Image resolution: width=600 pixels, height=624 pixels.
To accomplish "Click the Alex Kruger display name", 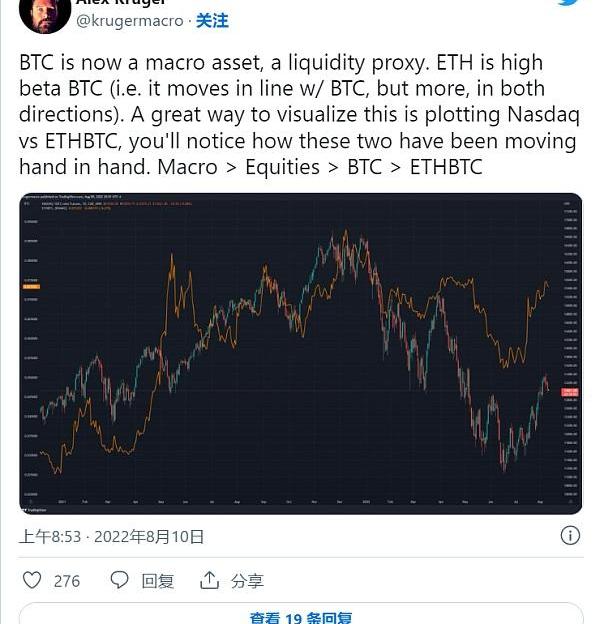I will click(x=121, y=2).
